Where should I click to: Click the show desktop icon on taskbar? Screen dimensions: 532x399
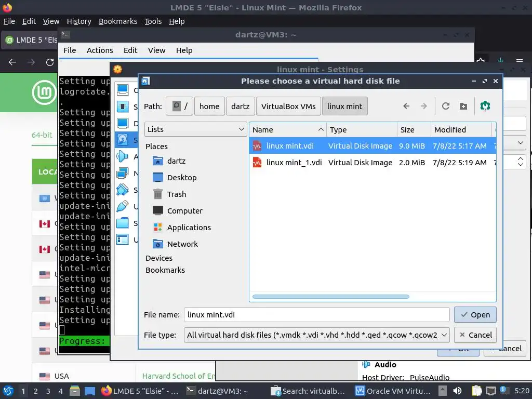click(x=90, y=391)
